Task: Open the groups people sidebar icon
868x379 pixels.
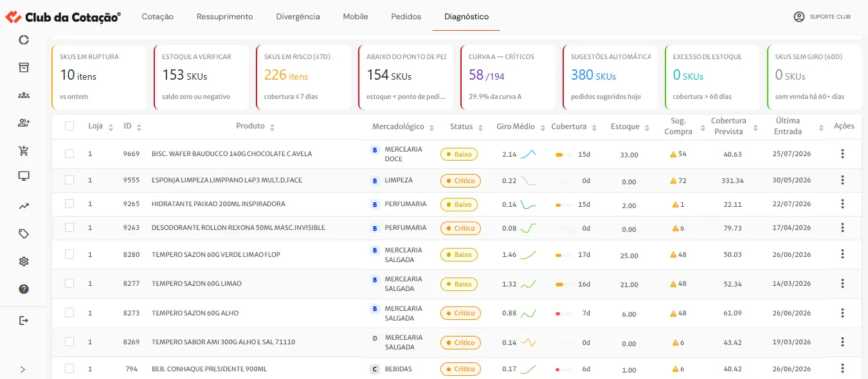Action: tap(24, 95)
